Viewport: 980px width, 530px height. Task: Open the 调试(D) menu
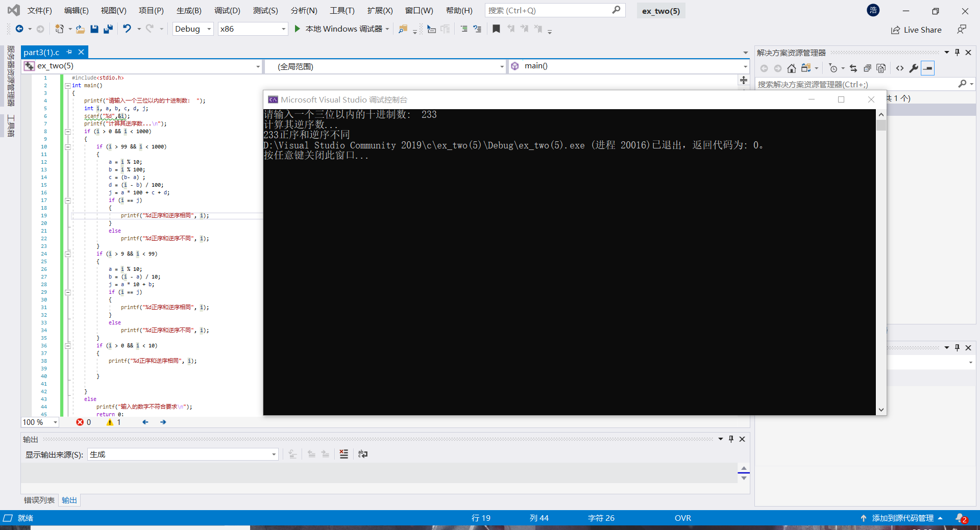point(227,11)
